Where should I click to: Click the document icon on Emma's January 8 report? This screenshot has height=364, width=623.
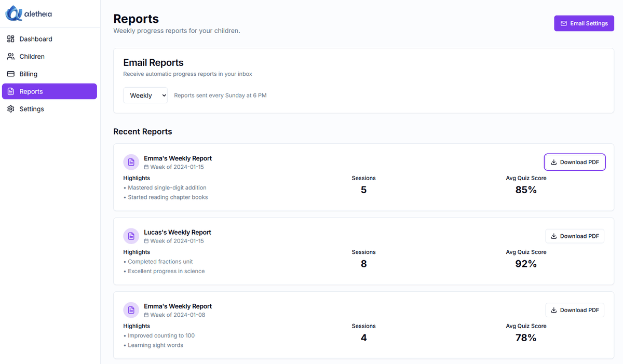(x=131, y=310)
